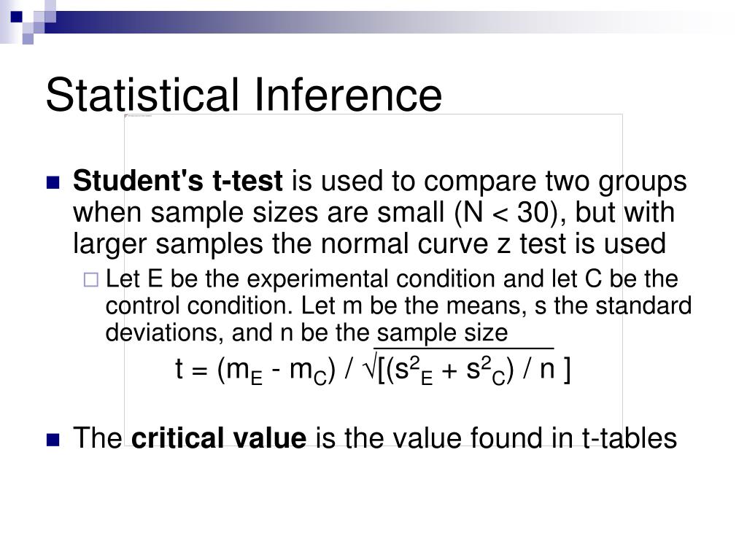This screenshot has height=560, width=747.
Task: Click the square bullet before Student's t-test
Action: point(53,183)
